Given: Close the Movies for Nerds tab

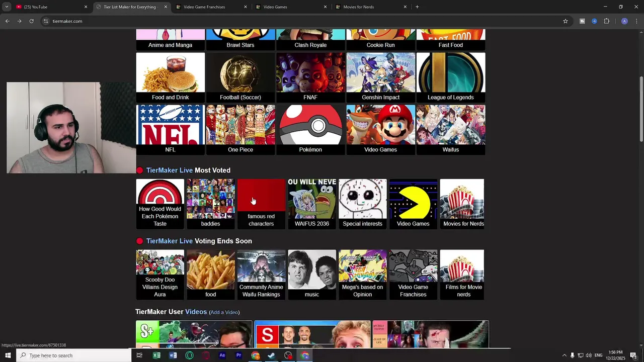Looking at the screenshot, I should 405,7.
